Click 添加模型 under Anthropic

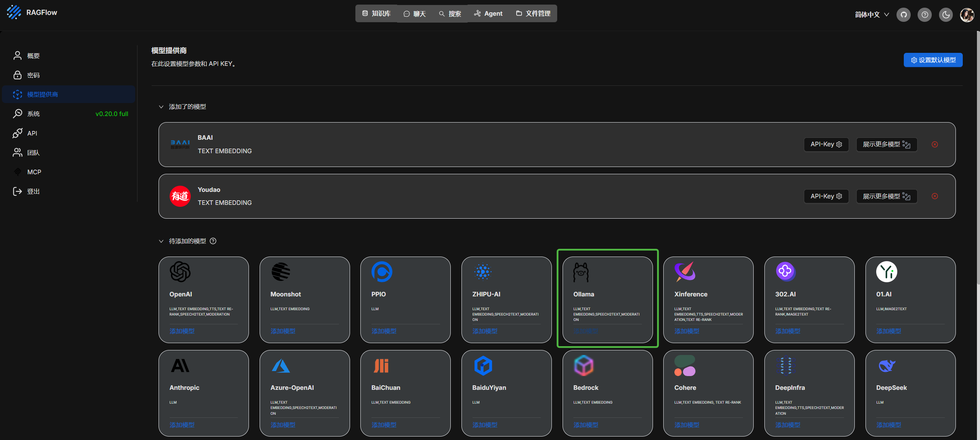pyautogui.click(x=182, y=425)
